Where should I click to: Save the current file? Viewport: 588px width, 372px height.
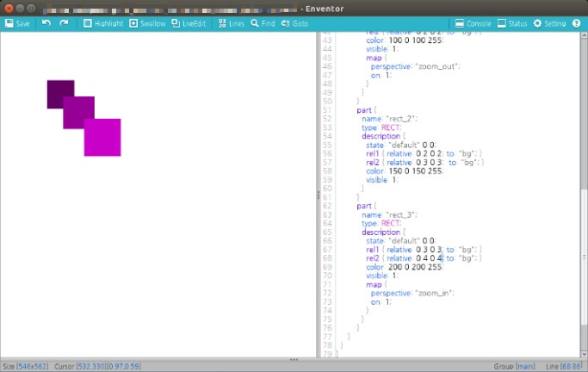coord(17,23)
